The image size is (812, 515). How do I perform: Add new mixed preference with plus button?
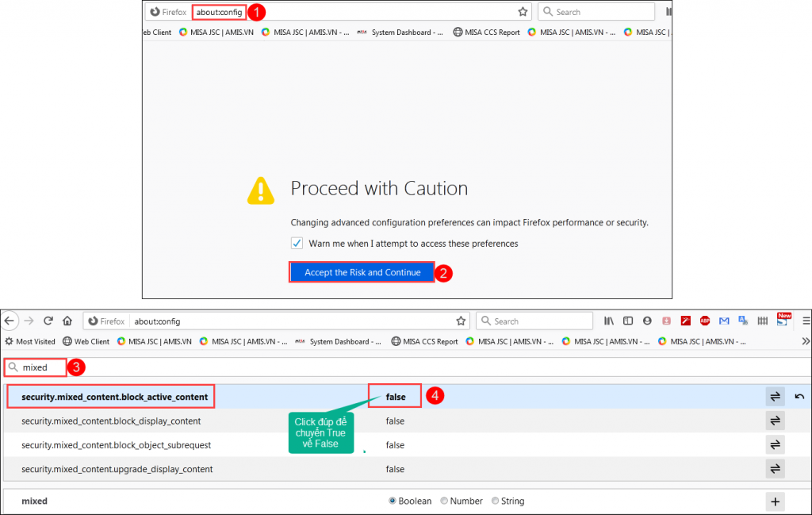click(776, 501)
